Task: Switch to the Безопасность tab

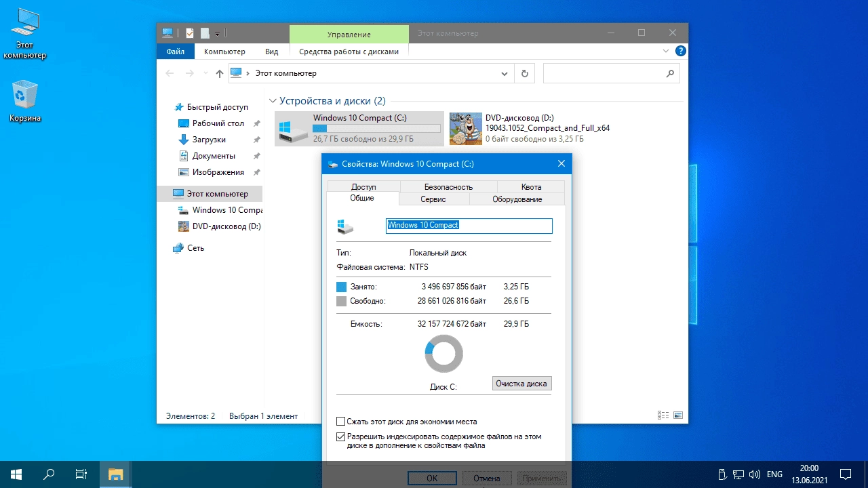Action: (x=448, y=187)
